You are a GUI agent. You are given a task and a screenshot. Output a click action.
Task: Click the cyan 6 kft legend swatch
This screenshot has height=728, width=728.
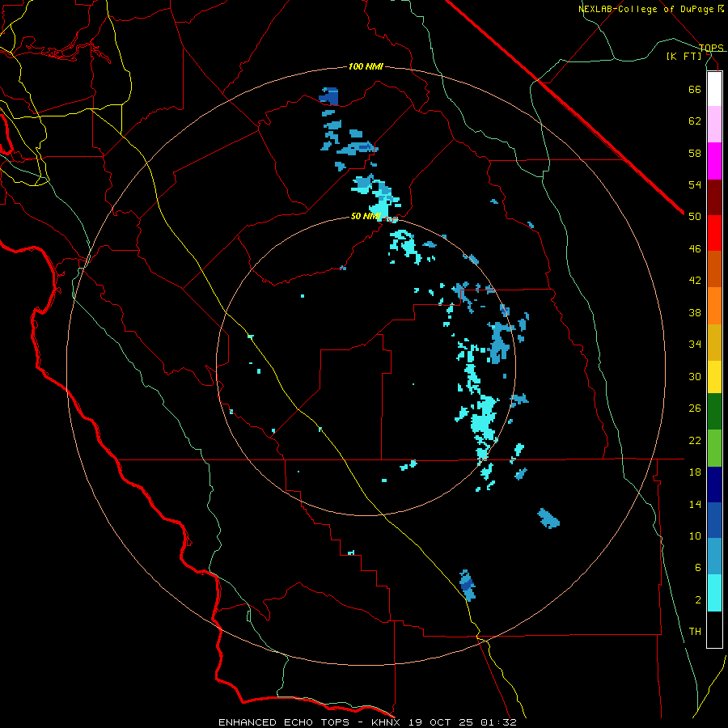(x=714, y=593)
